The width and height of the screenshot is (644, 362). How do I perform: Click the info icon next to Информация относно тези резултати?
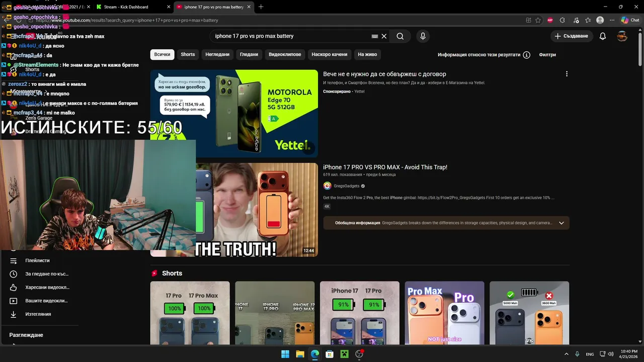point(526,55)
